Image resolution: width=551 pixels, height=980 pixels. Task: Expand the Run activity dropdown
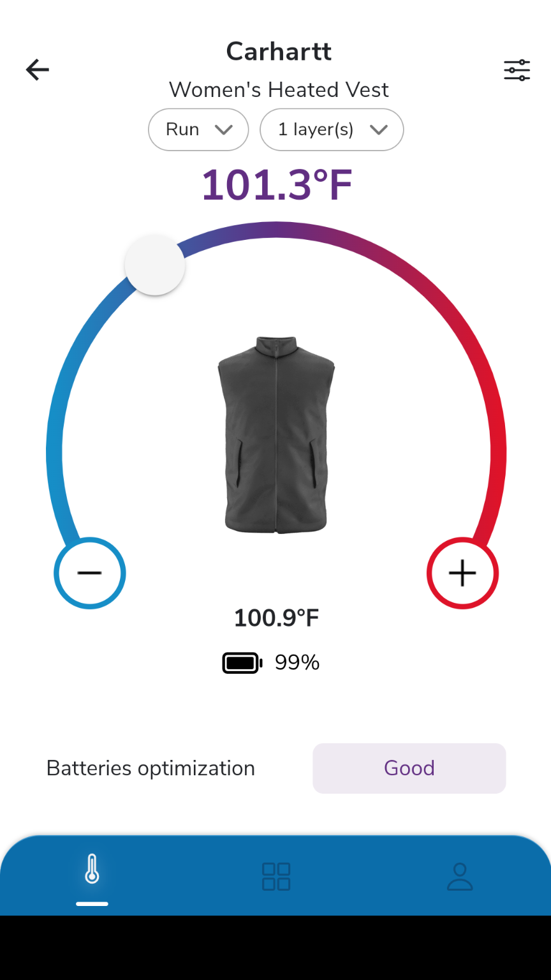(198, 130)
